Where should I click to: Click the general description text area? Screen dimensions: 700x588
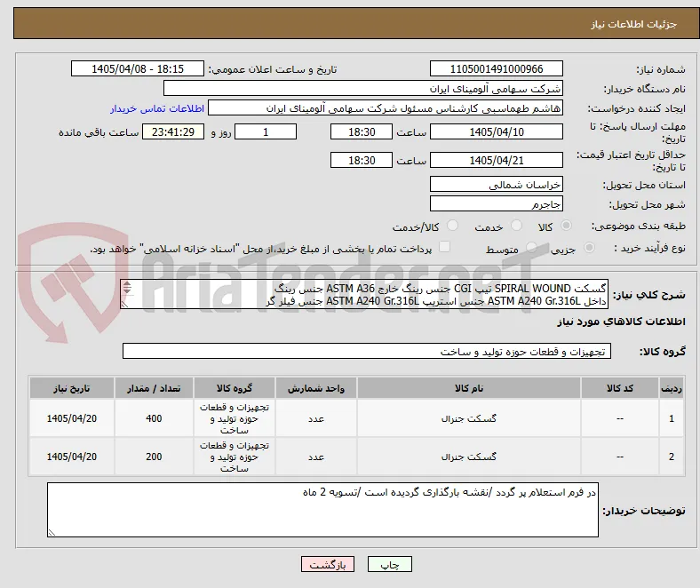364,295
